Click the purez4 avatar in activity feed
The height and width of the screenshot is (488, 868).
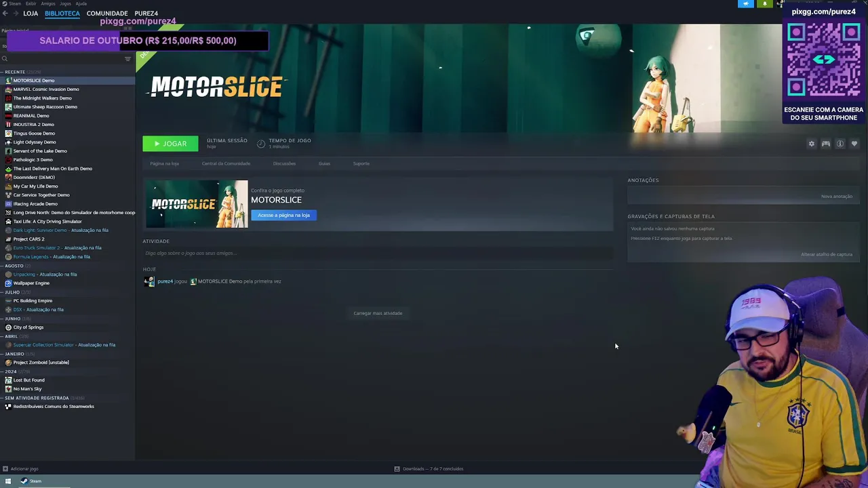click(x=149, y=281)
